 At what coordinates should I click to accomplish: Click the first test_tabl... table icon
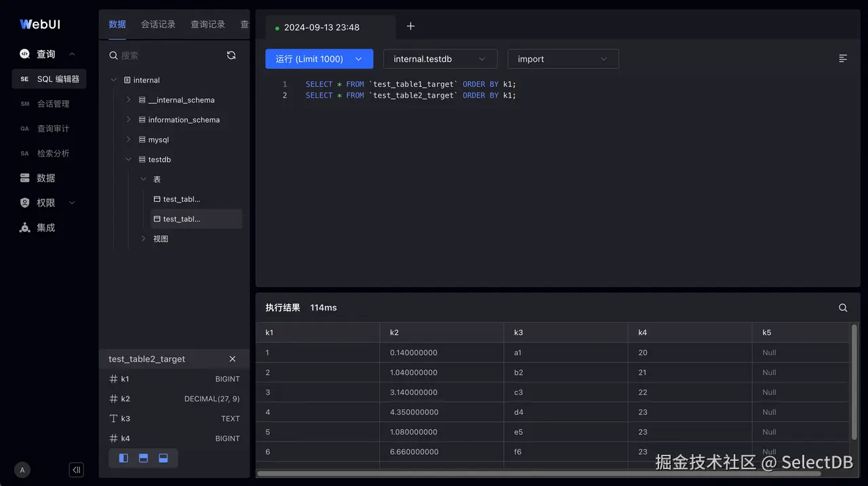tap(157, 199)
